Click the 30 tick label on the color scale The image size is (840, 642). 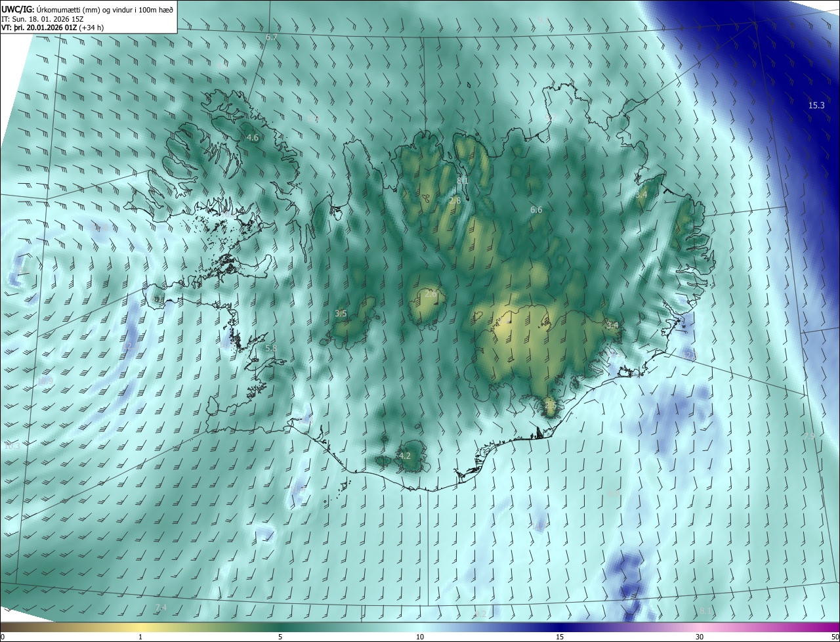click(x=700, y=637)
